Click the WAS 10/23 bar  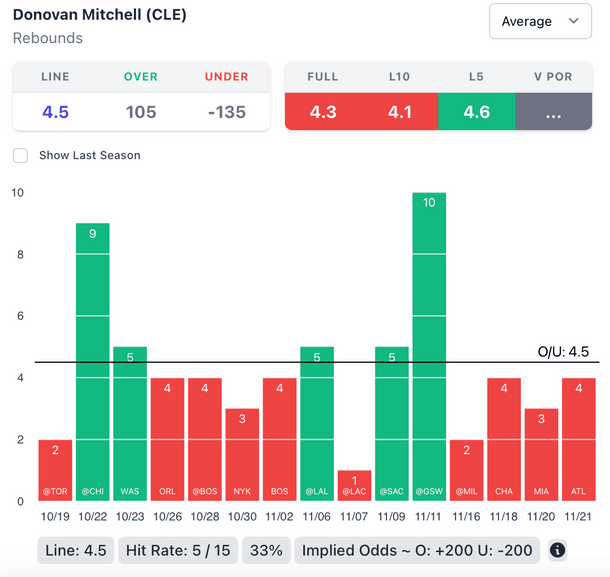[130, 423]
